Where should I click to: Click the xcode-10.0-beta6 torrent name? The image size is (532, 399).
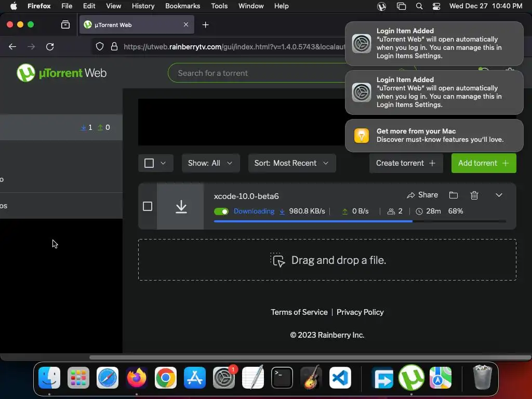pyautogui.click(x=246, y=196)
